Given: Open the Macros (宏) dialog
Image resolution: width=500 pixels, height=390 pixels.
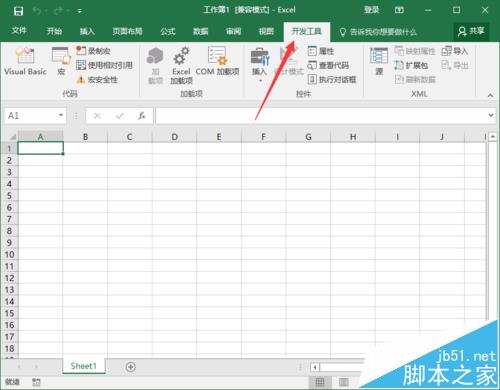Looking at the screenshot, I should [61, 61].
